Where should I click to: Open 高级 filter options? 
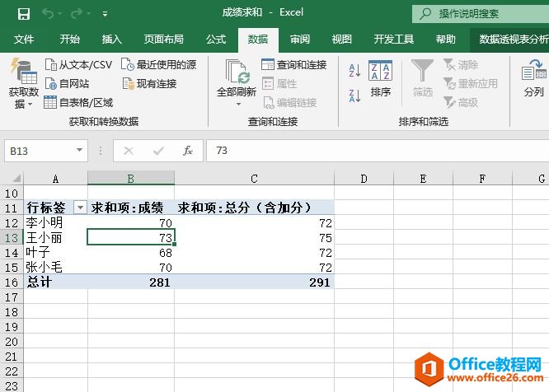tap(461, 102)
